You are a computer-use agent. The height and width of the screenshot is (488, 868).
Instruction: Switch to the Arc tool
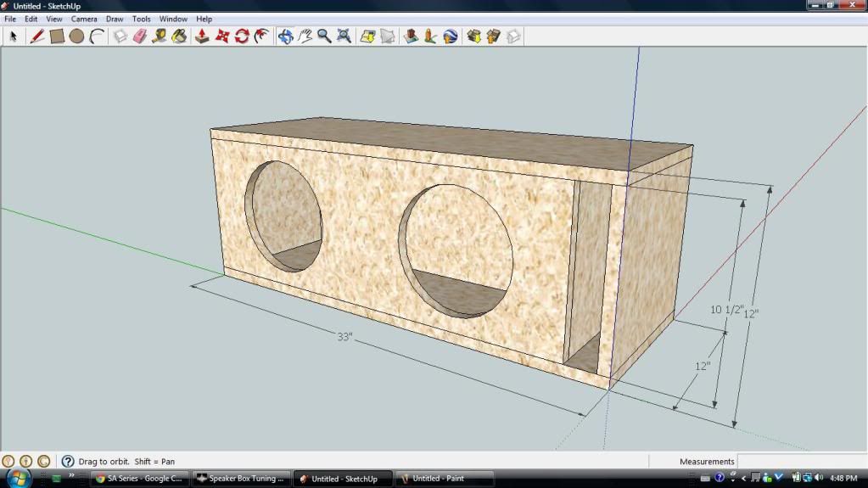click(97, 36)
